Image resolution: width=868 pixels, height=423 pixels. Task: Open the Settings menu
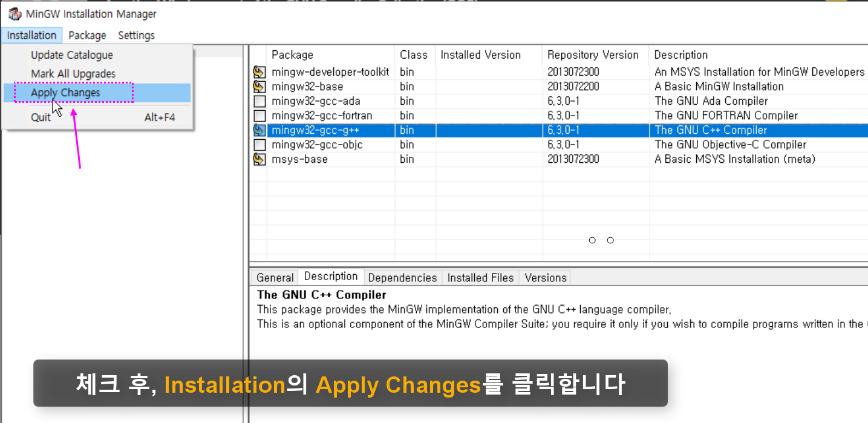(136, 35)
